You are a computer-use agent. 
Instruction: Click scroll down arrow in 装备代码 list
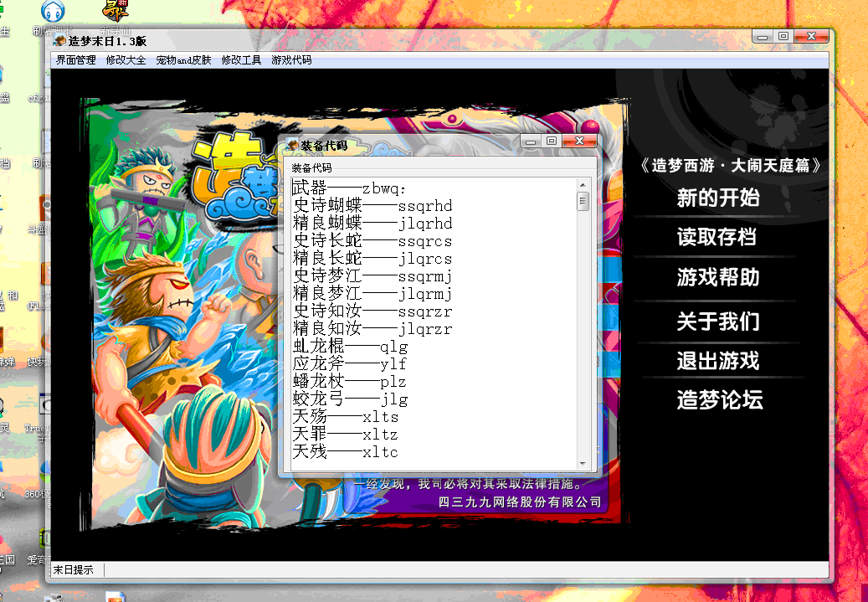tap(583, 464)
